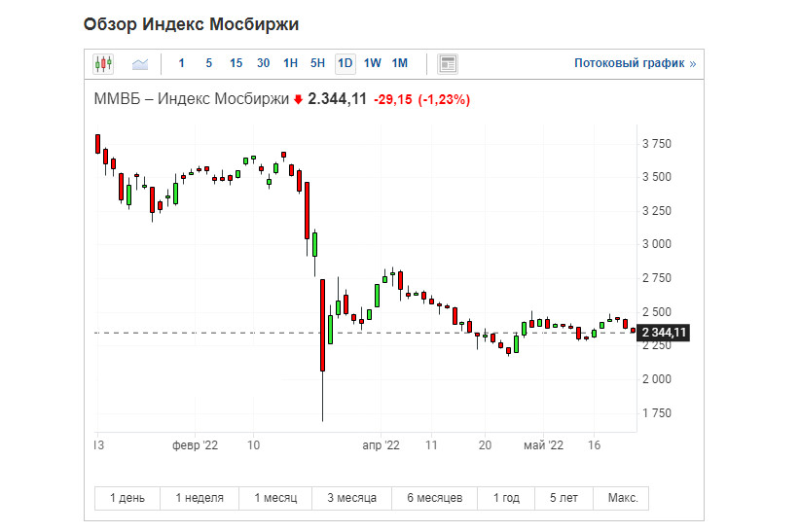Set range to 1 месяц

[275, 498]
